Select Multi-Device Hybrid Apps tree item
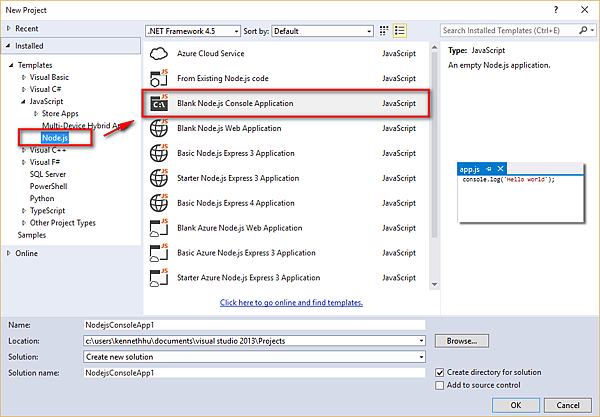 (82, 125)
